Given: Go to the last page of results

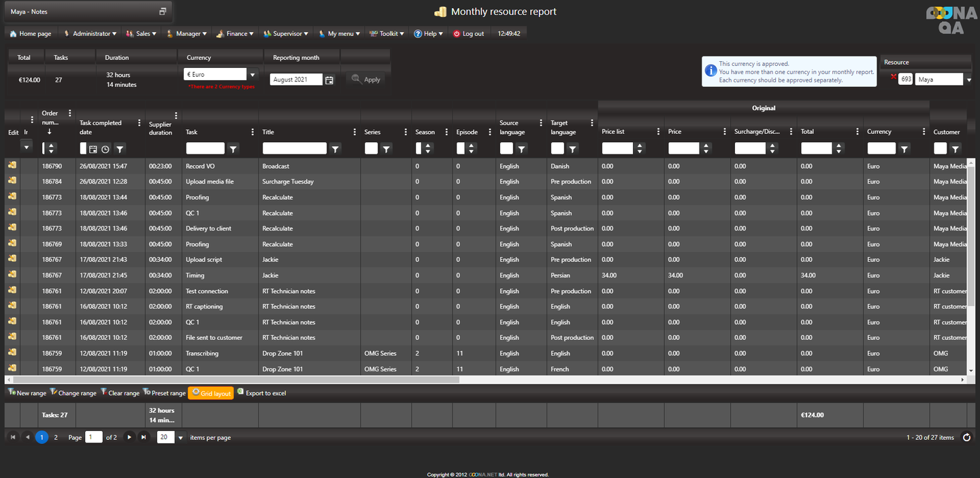Looking at the screenshot, I should tap(144, 437).
